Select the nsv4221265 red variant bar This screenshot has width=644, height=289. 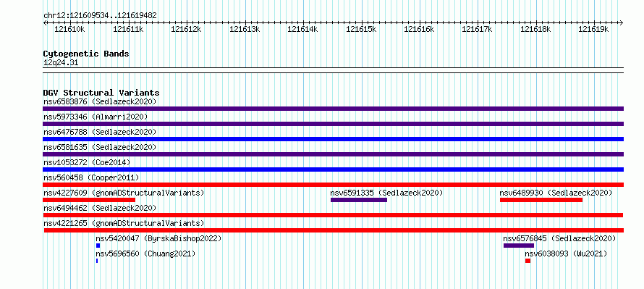point(334,230)
